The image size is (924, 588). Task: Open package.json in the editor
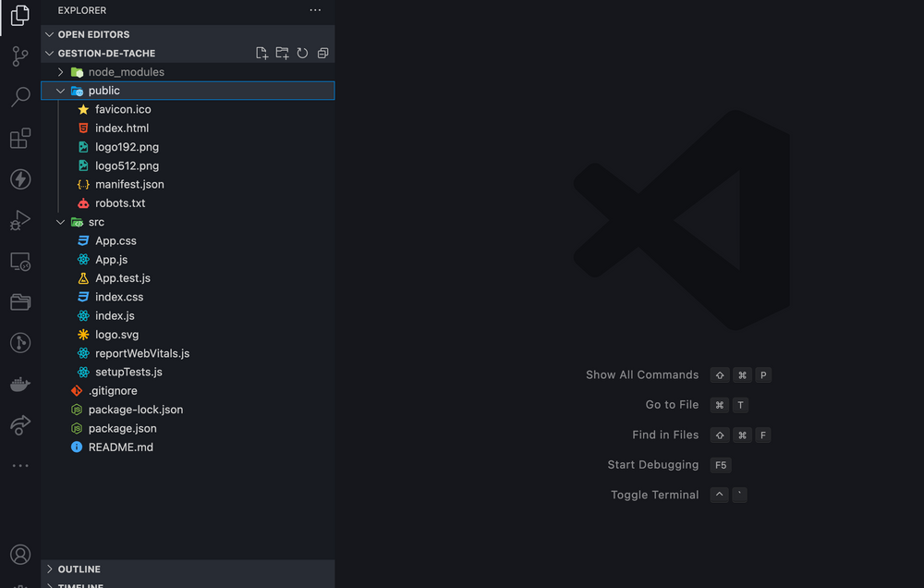[122, 428]
